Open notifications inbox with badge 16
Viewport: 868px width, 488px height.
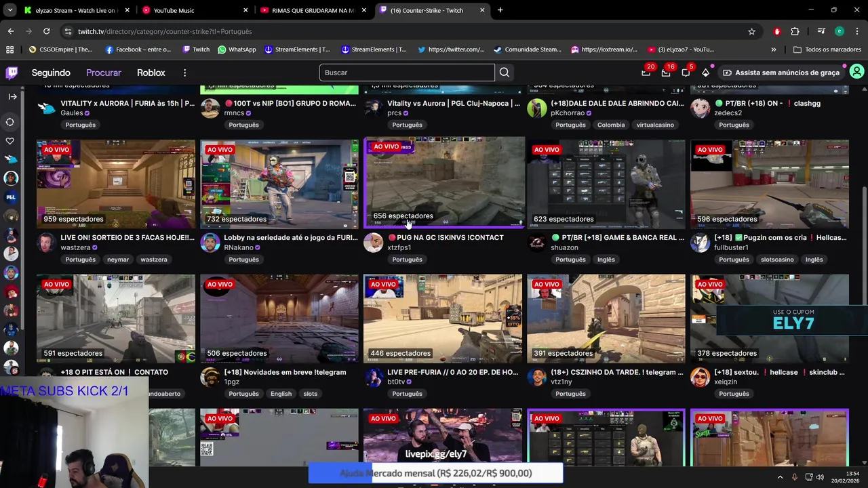click(666, 73)
